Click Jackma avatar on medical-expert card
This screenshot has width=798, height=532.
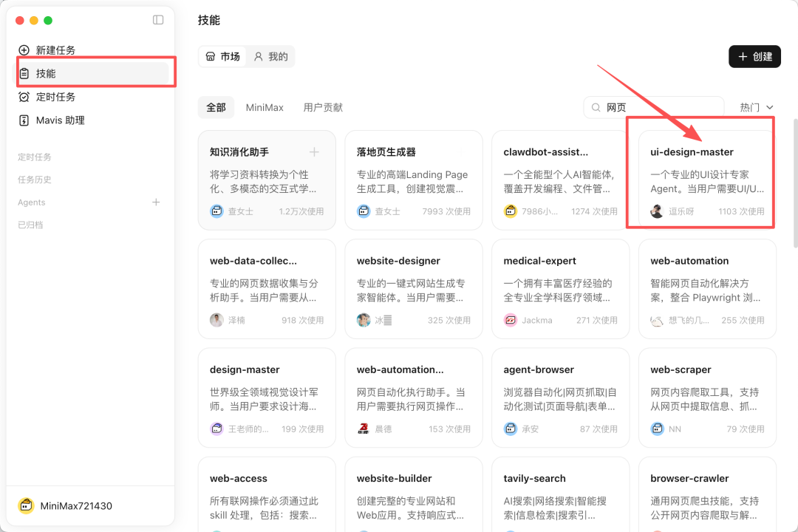coord(511,320)
